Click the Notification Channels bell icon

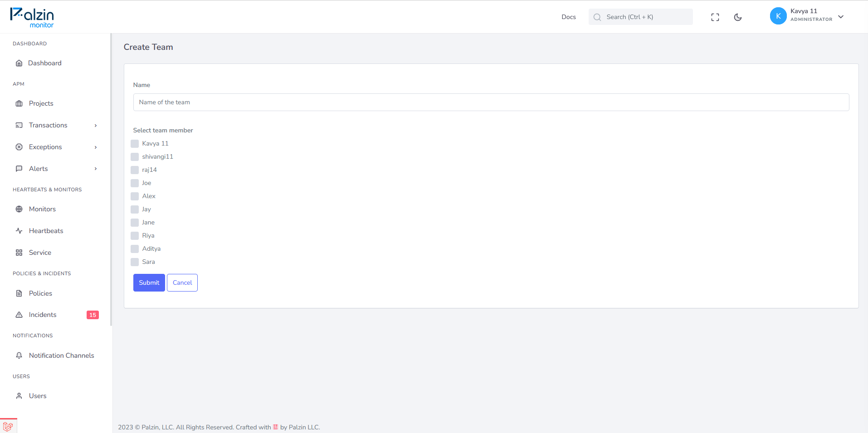[x=19, y=355]
